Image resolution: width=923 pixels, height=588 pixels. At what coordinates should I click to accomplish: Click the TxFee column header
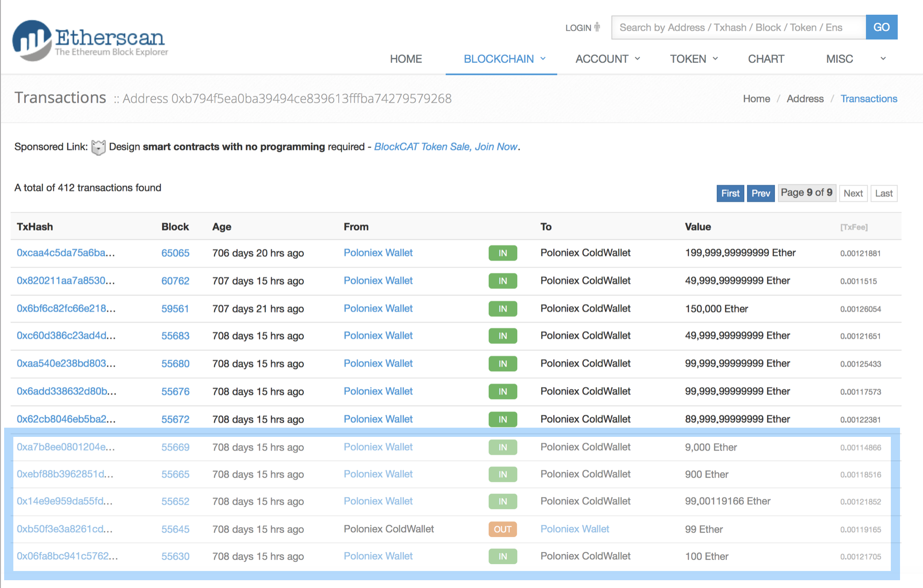click(854, 227)
